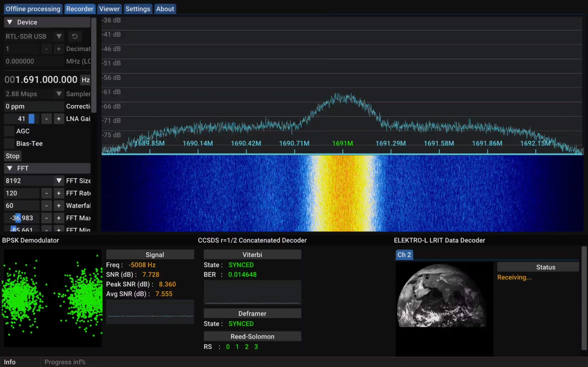Enable AGC

[9, 131]
